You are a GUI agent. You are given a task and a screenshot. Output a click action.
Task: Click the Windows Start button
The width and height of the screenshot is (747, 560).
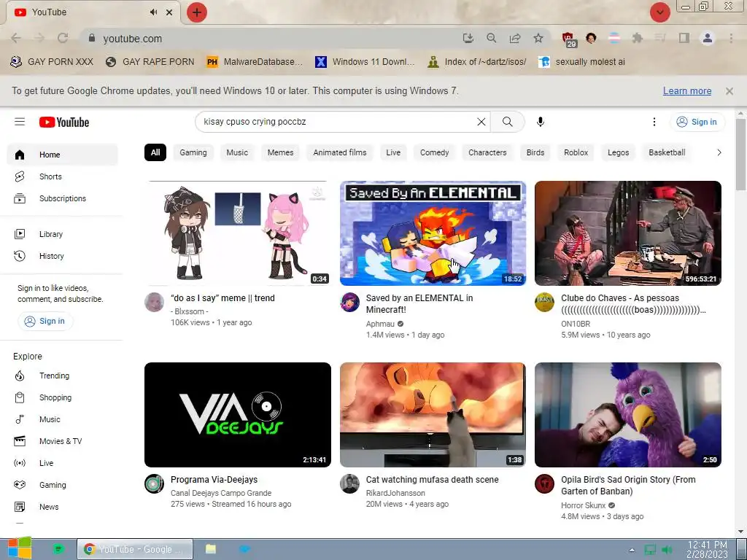20,548
